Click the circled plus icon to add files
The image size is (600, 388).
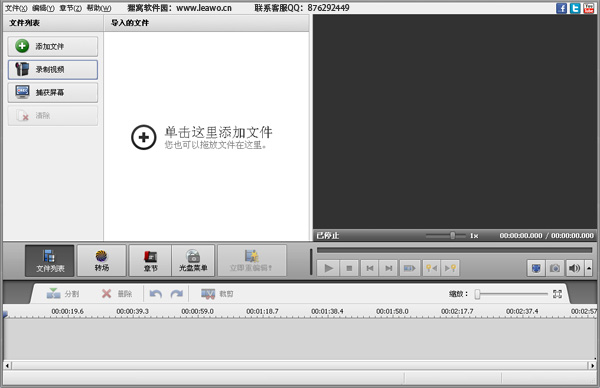coord(143,137)
